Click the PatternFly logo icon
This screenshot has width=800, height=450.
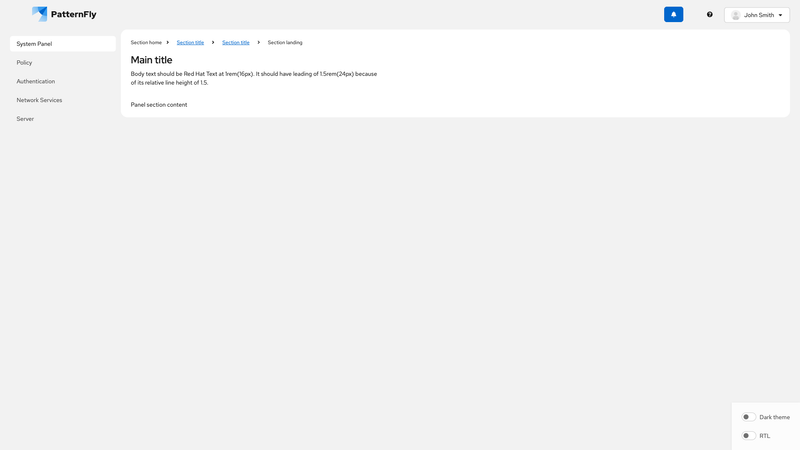point(39,14)
